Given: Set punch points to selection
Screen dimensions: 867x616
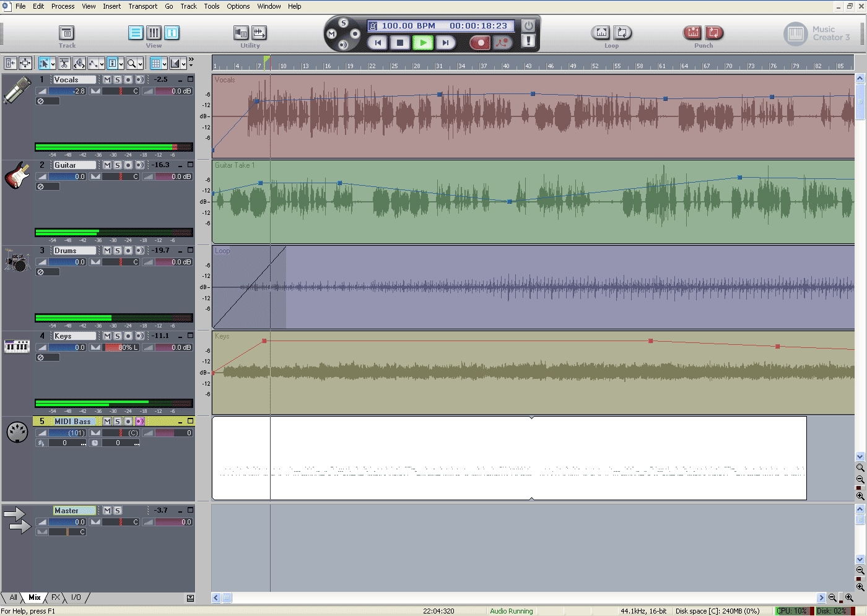Looking at the screenshot, I should pyautogui.click(x=692, y=33).
